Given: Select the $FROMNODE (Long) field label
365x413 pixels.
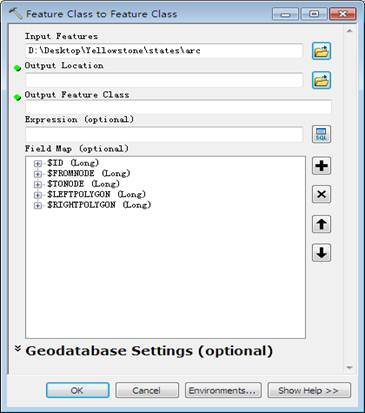Looking at the screenshot, I should point(89,174).
